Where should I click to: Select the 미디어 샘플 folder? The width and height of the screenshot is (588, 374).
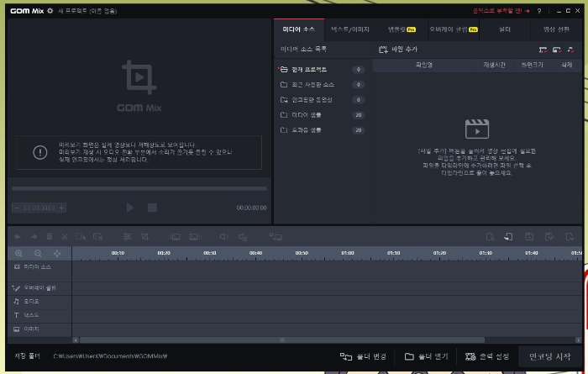pyautogui.click(x=323, y=115)
